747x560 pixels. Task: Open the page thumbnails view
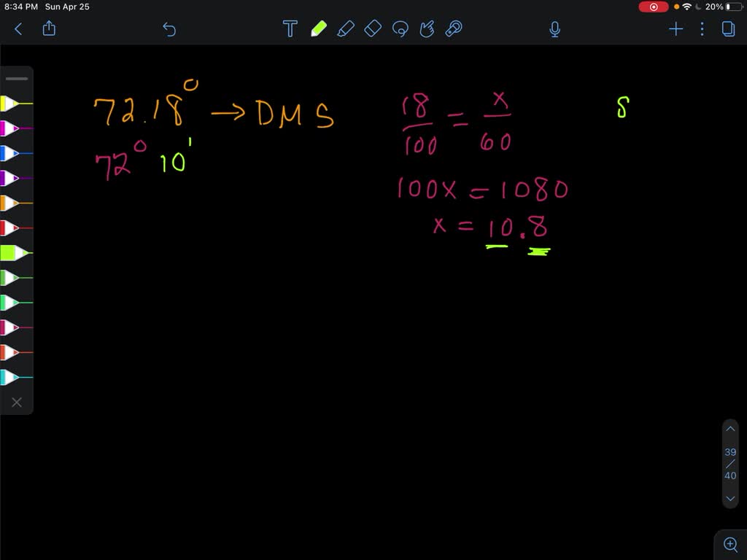(729, 28)
